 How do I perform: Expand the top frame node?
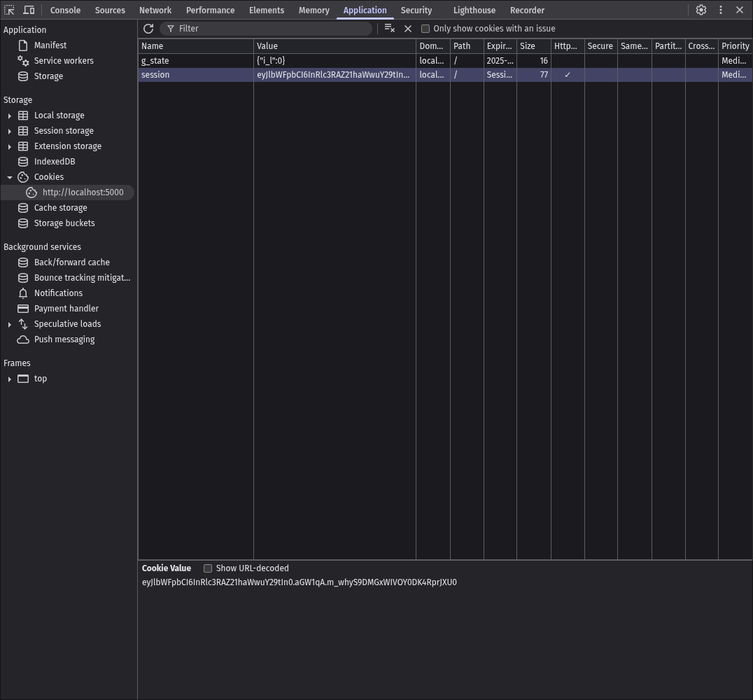click(x=9, y=379)
